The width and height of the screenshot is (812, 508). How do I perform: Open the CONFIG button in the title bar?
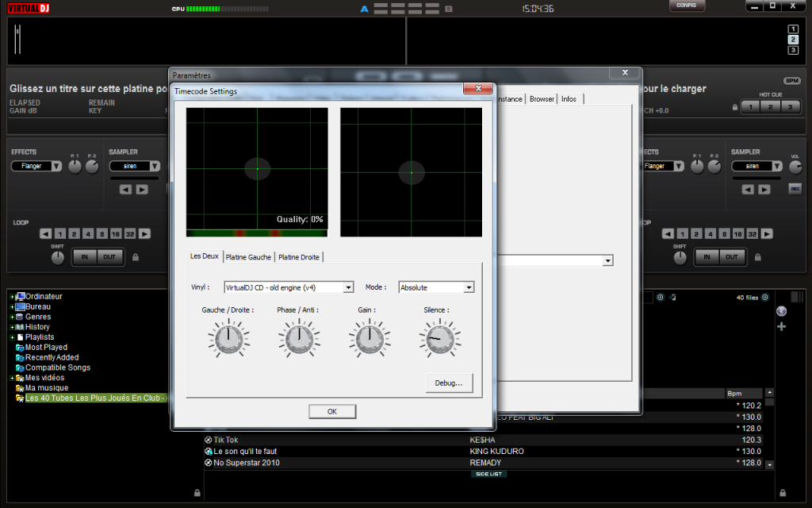click(686, 6)
